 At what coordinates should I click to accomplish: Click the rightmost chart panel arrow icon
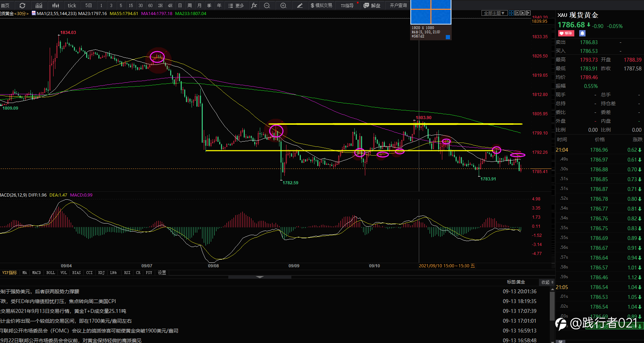pyautogui.click(x=528, y=13)
